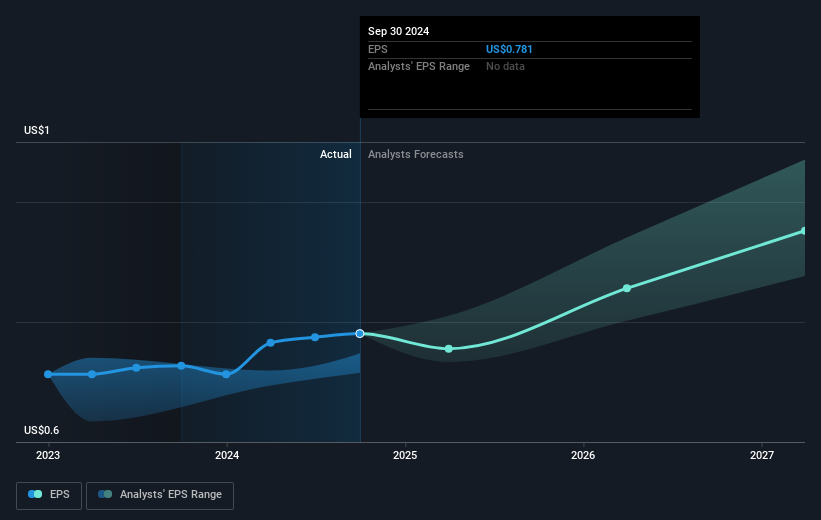This screenshot has width=821, height=520.
Task: Click the 'No data' tooltip value
Action: [x=505, y=67]
